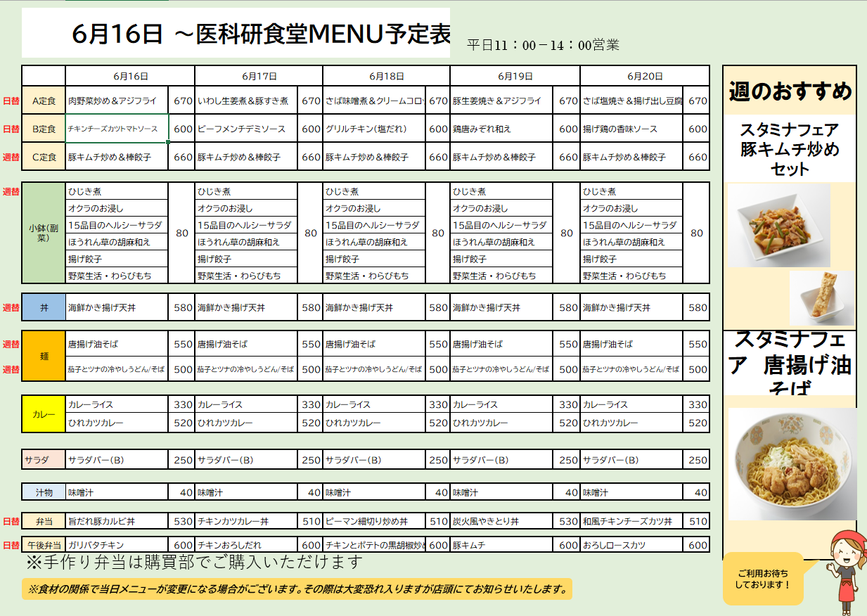Click the 6月16日～医科研食堂MENU予定表 title
The width and height of the screenshot is (867, 616).
pos(260,33)
